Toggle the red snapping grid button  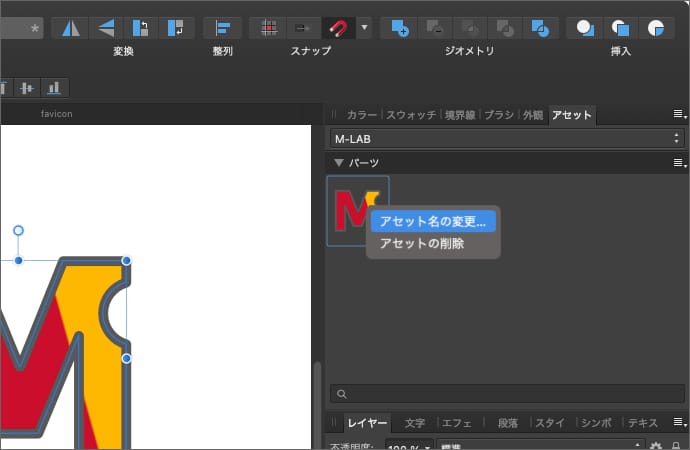point(268,28)
